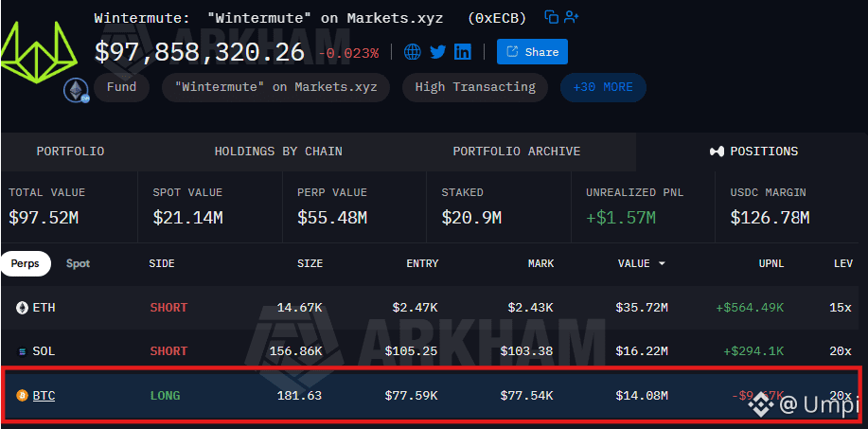Open the PORTFOLIO tab
This screenshot has width=868, height=429.
pyautogui.click(x=70, y=152)
